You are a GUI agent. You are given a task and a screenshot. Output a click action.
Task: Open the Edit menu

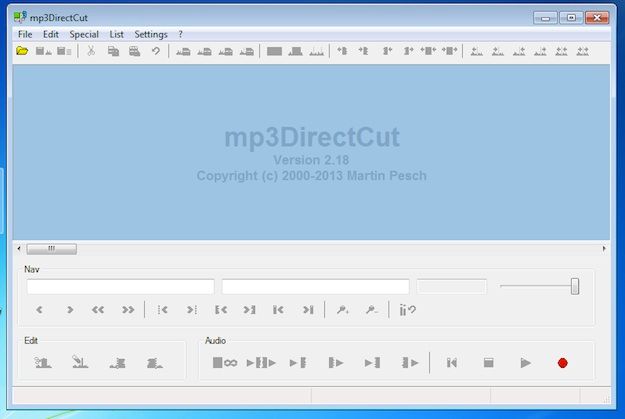pyautogui.click(x=51, y=34)
